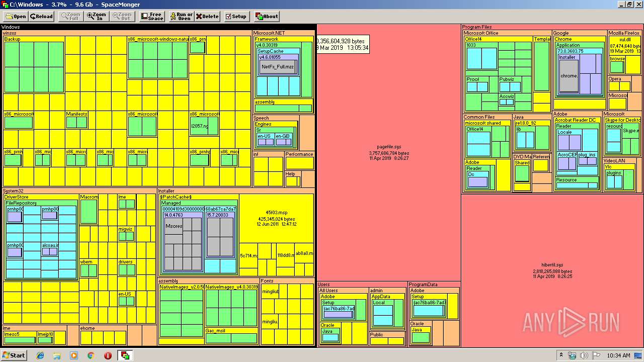
Task: Show Free Space in the map
Action: click(x=152, y=16)
